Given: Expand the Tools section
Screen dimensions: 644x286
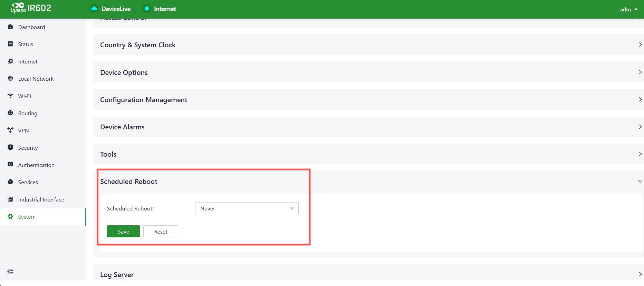Looking at the screenshot, I should click(368, 154).
